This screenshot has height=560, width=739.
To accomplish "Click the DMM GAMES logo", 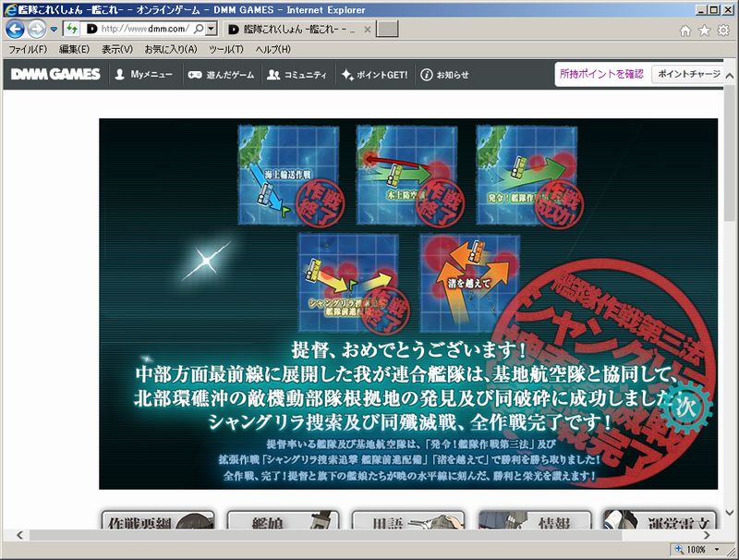I will (55, 74).
